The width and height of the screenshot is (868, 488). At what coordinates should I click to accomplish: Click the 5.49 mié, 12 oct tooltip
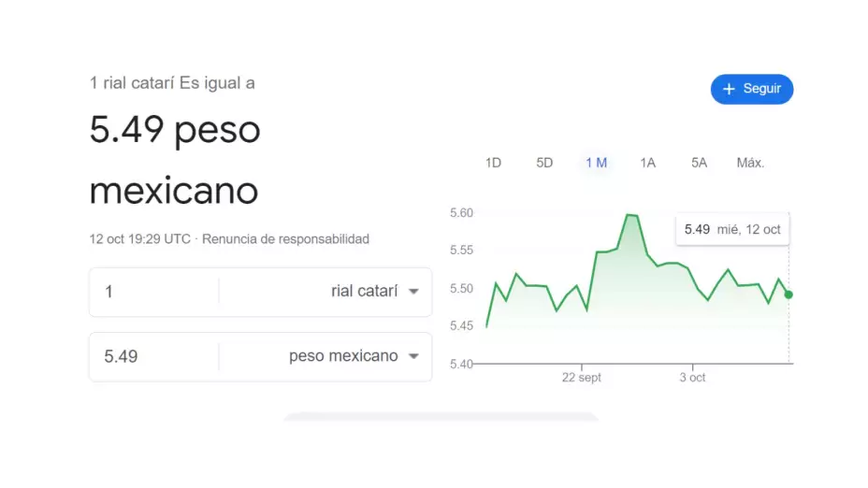[x=732, y=229]
